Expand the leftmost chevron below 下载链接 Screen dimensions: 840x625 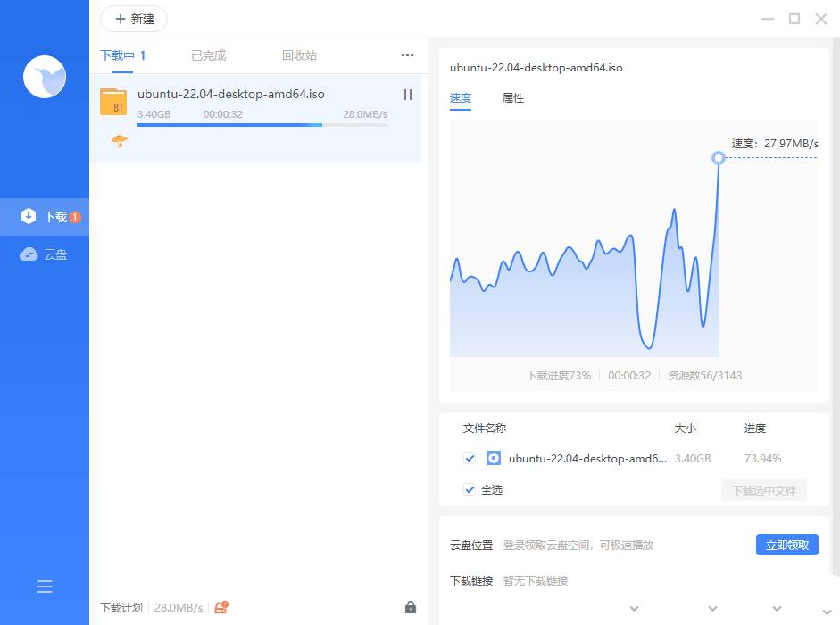tap(635, 609)
